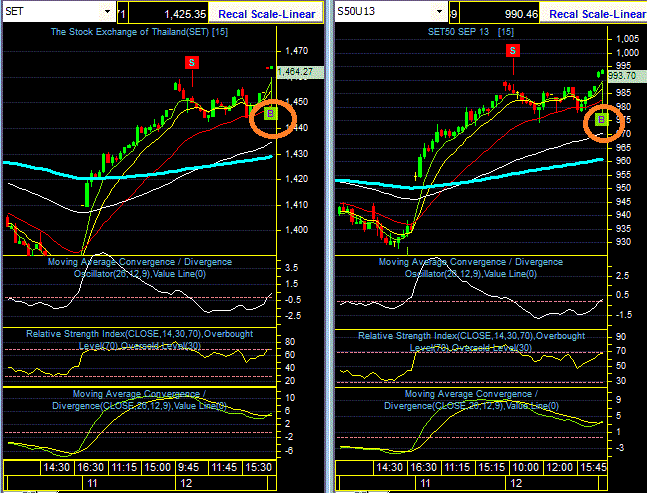Click the 1,400 price axis label

(x=297, y=230)
